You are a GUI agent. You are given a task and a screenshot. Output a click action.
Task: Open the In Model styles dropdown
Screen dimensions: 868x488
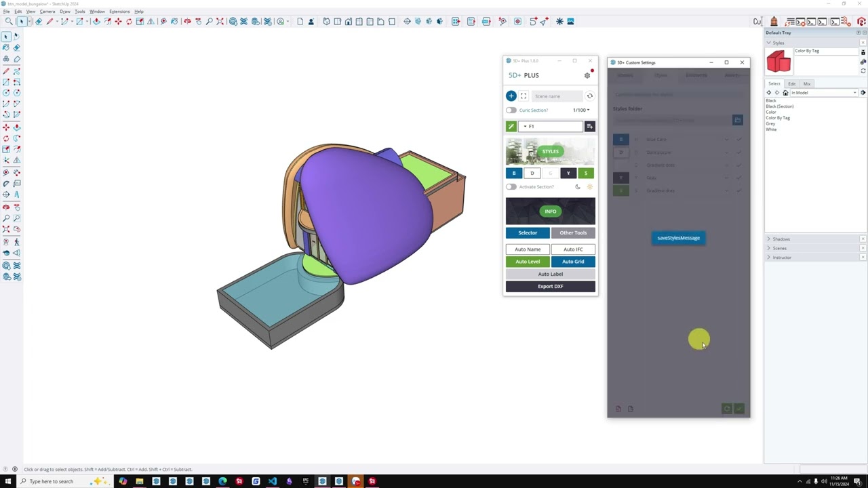click(x=825, y=93)
